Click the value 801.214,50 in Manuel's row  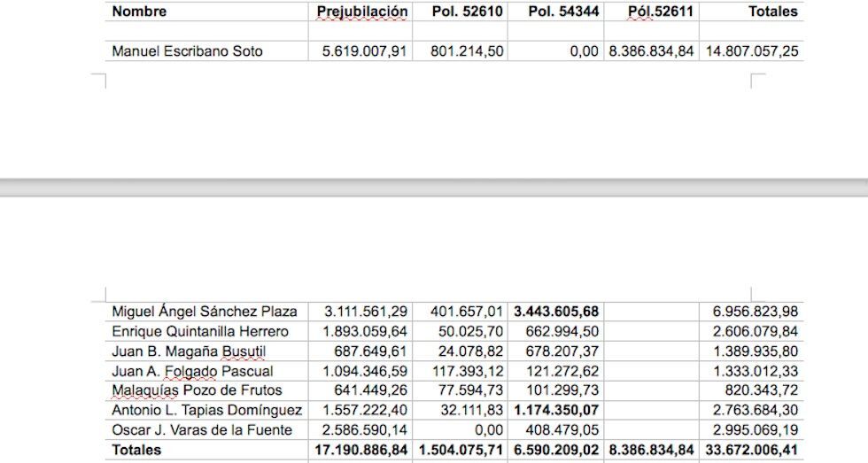tap(468, 51)
